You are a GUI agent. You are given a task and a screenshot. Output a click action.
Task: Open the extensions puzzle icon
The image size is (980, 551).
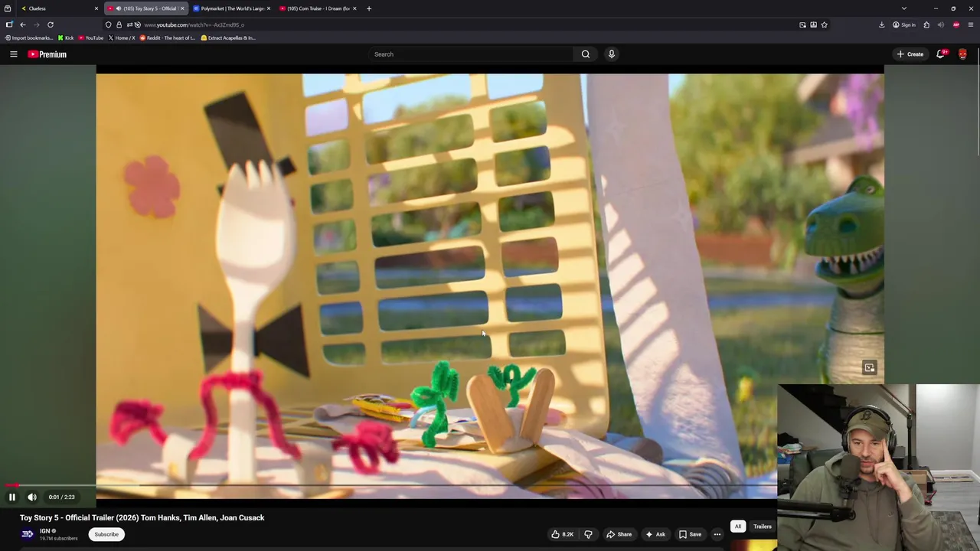coord(926,24)
